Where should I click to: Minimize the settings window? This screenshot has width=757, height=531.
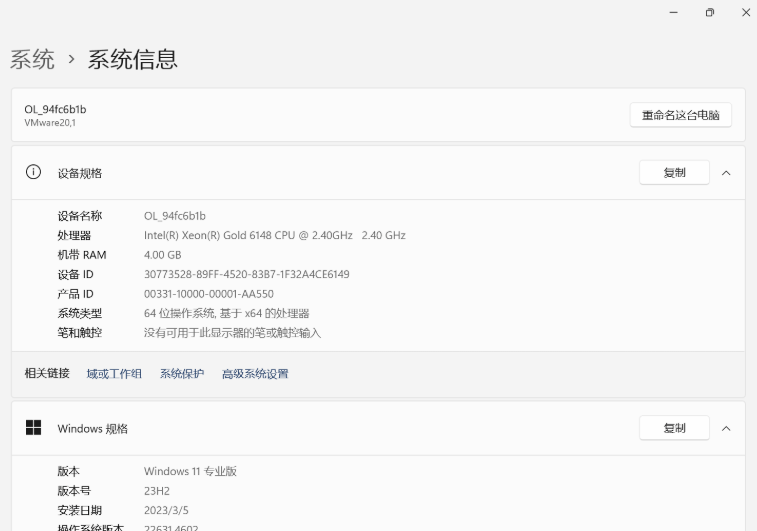673,13
